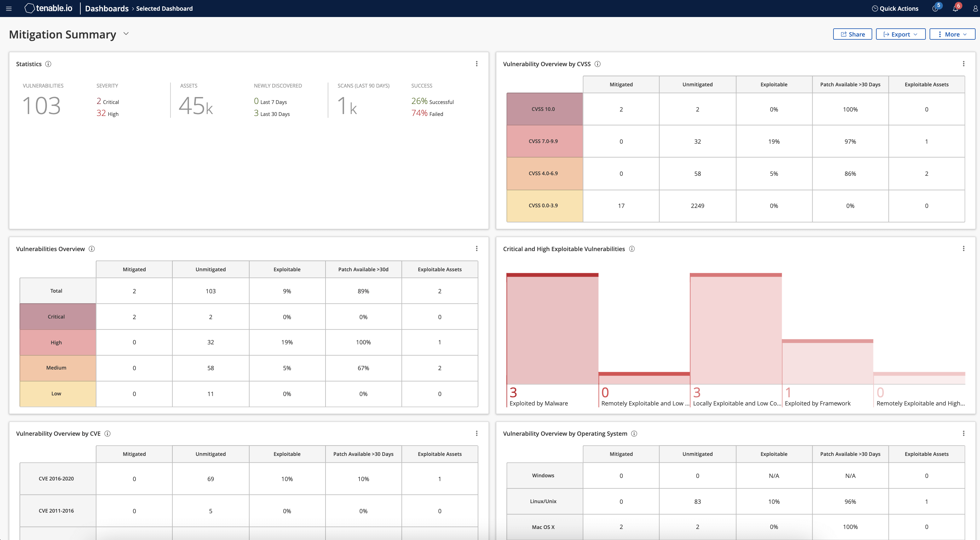Click the Tenable.io logo
This screenshot has width=980, height=540.
coord(48,9)
